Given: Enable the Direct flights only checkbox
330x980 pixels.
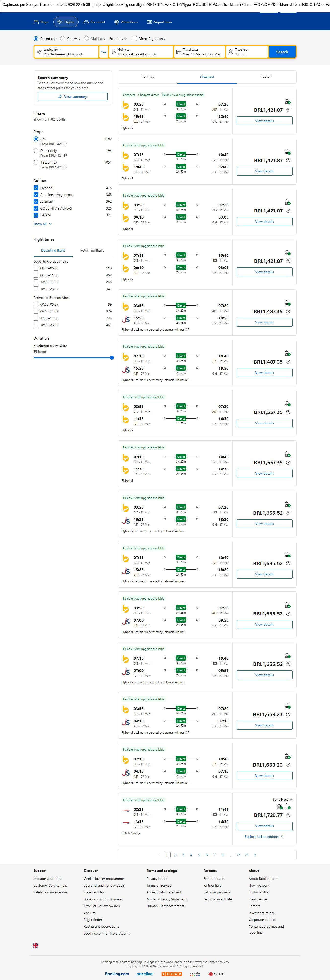Looking at the screenshot, I should point(134,39).
